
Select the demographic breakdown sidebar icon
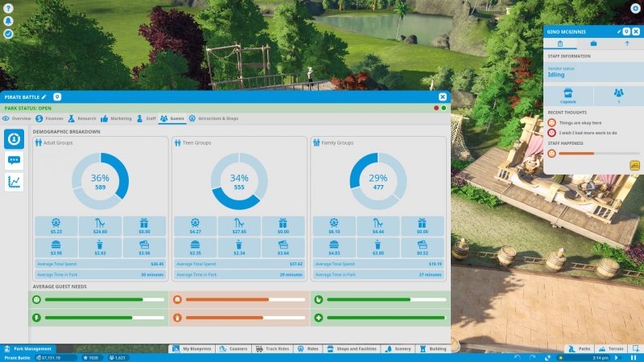point(14,138)
